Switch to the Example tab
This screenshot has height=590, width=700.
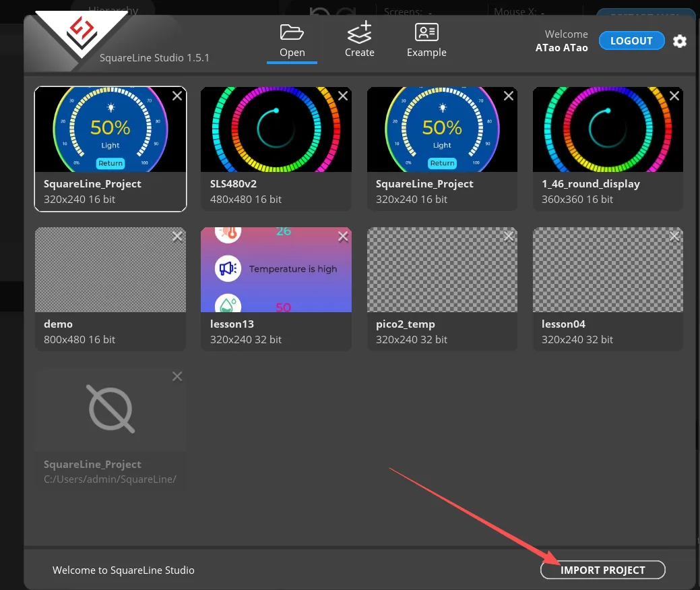click(426, 40)
